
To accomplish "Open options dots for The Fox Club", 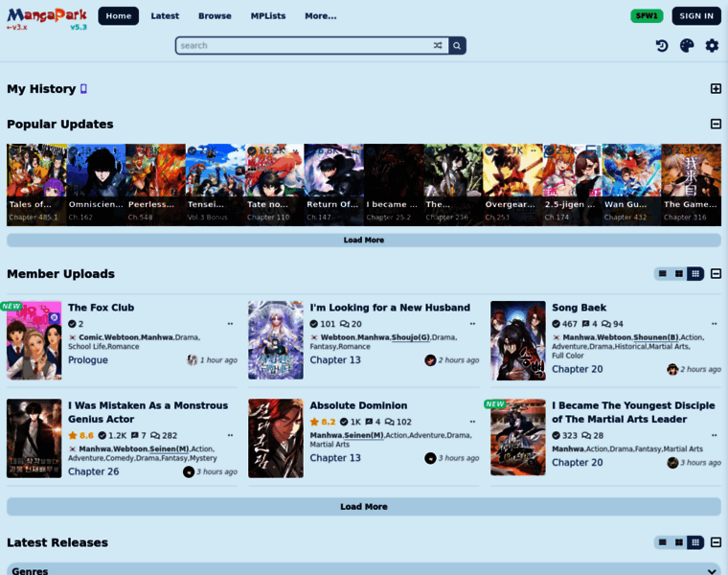I will 230,324.
